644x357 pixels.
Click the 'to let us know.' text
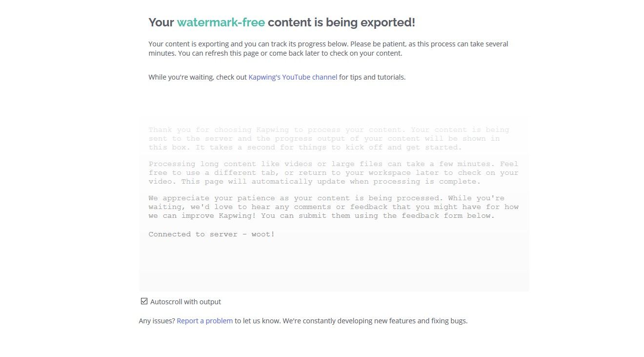(x=257, y=321)
